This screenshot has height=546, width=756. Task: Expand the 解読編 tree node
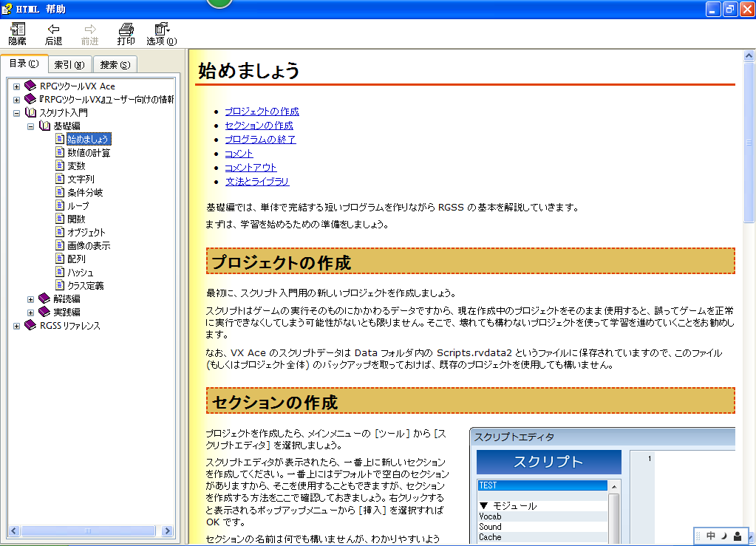(30, 300)
